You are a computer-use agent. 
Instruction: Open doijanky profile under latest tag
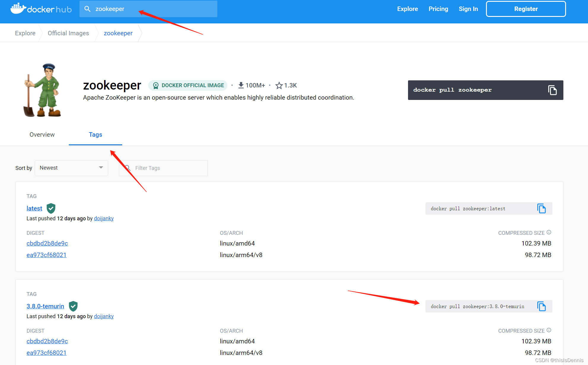[x=104, y=219]
